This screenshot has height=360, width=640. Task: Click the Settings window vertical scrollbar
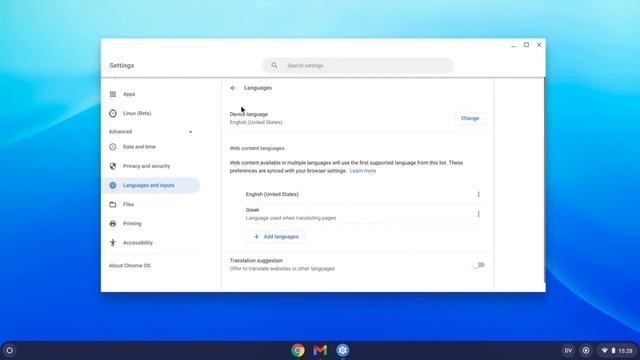pyautogui.click(x=544, y=180)
